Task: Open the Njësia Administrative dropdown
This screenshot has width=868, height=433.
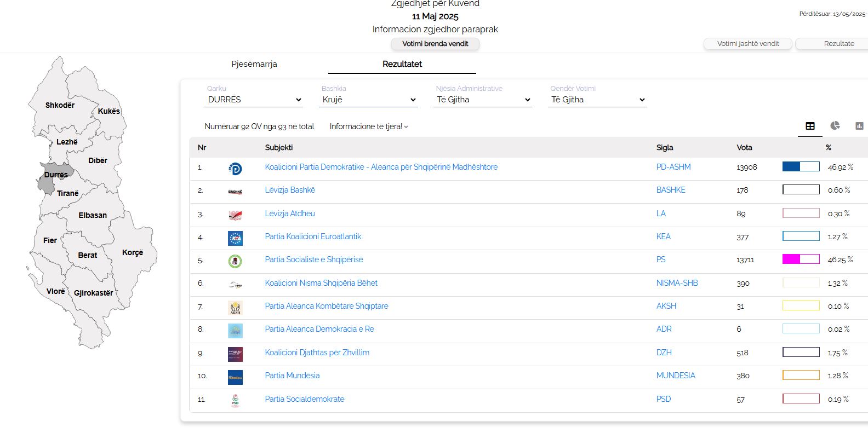Action: [x=483, y=100]
